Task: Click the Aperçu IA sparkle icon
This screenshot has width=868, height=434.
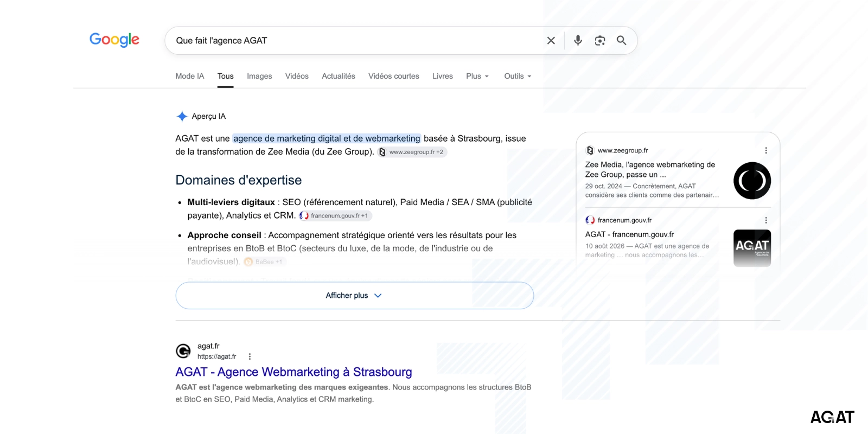Action: click(x=182, y=116)
